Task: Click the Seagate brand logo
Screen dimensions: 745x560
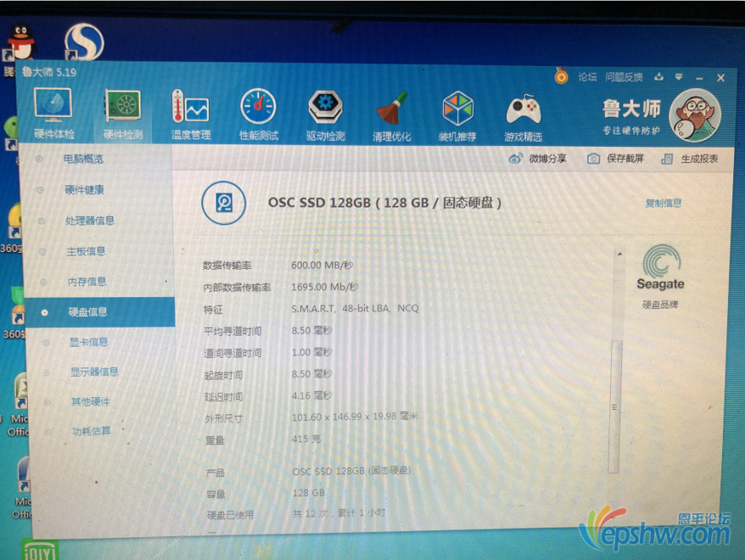Action: 660,267
